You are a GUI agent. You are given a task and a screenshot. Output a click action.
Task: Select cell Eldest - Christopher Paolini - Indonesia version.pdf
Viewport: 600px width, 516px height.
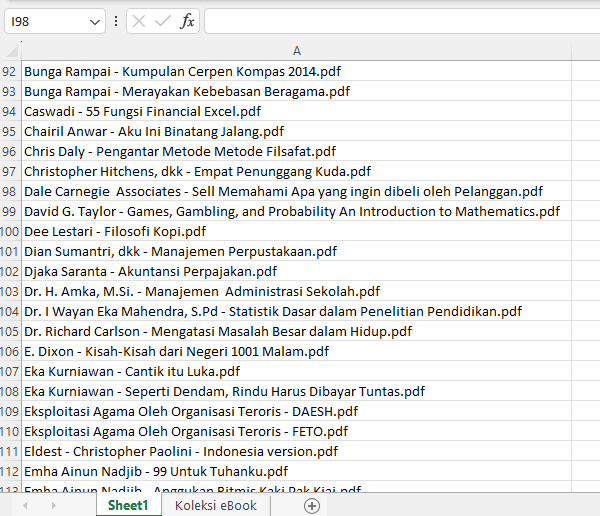point(297,451)
